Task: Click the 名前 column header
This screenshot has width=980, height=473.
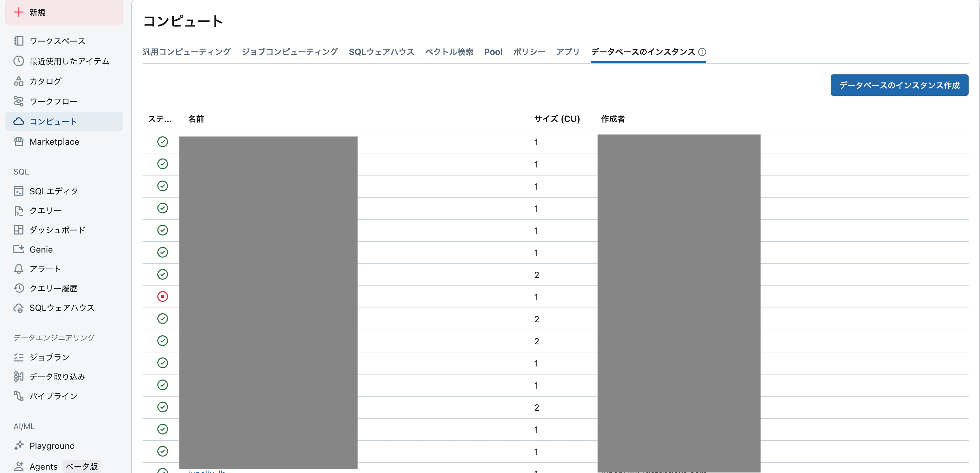Action: (196, 119)
